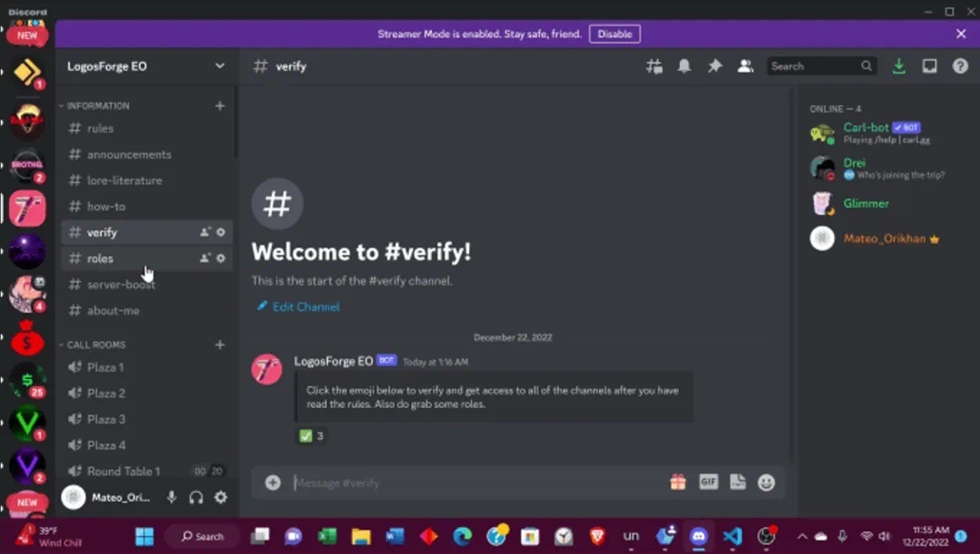
Task: Click Mateo_Ori user panel avatar
Action: (73, 498)
